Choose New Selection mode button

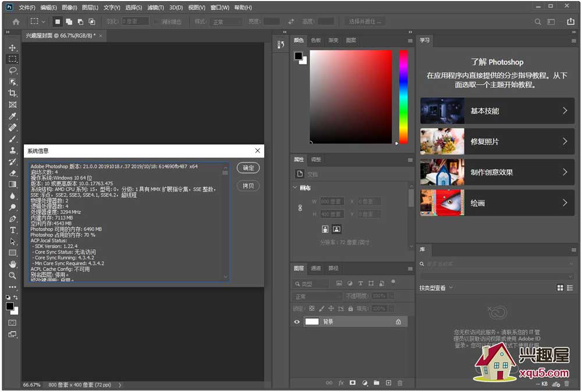point(58,22)
